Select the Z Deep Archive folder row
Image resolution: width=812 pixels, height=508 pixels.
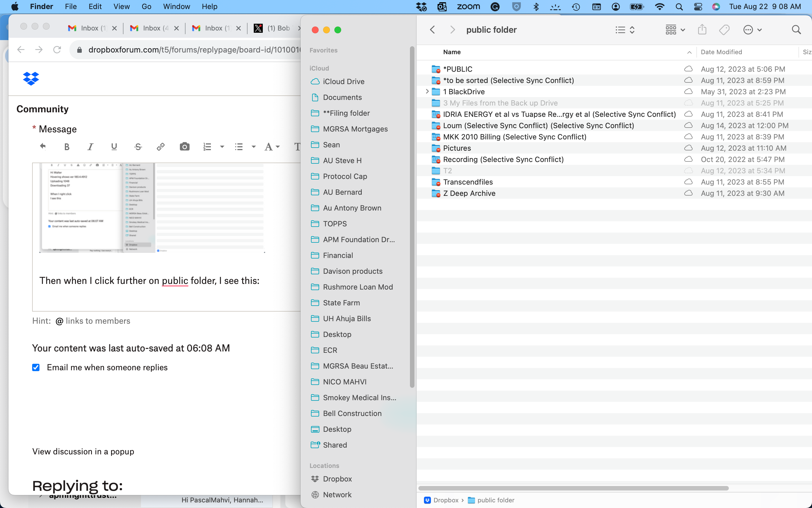pyautogui.click(x=614, y=193)
